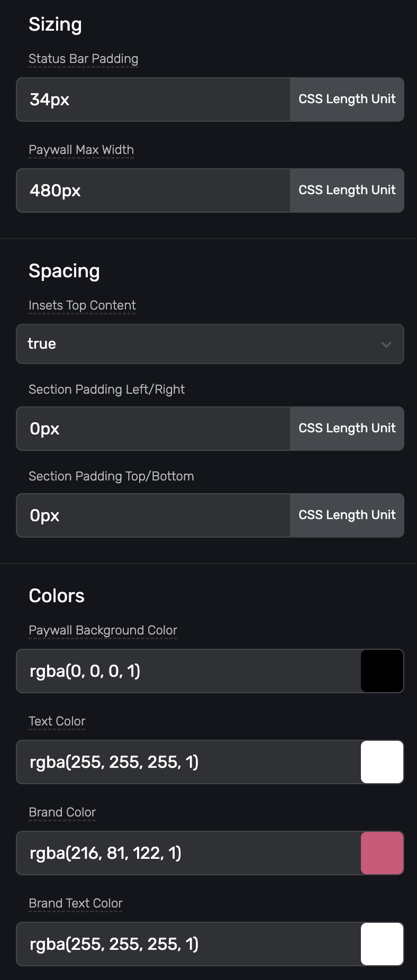The width and height of the screenshot is (417, 980).
Task: Open the pink Brand Color swatch
Action: coord(382,853)
